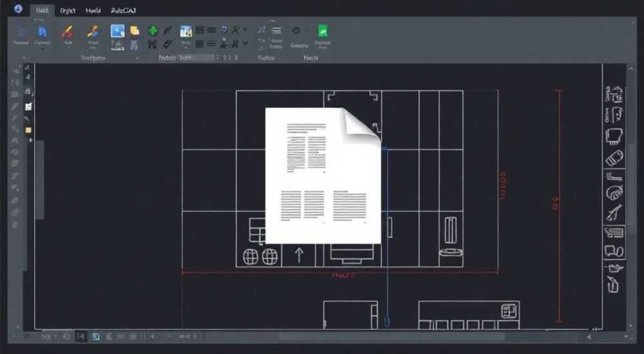Click the yellow stacked pages ribbon icon

135,30
